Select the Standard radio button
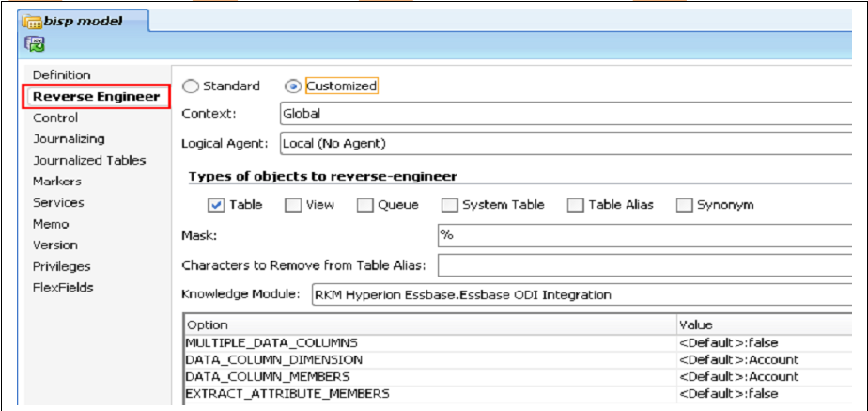Screen dimensions: 868x411 [191, 87]
